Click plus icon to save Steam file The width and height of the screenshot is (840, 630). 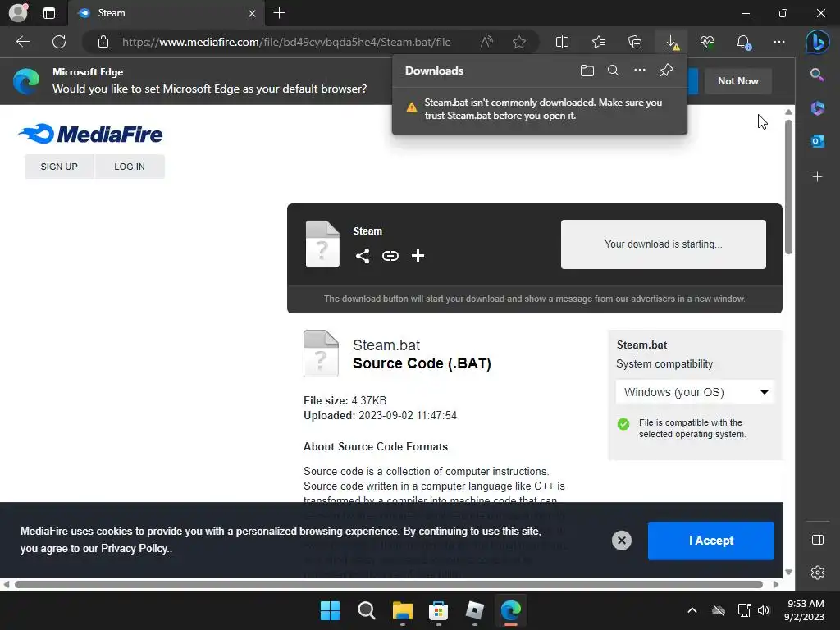click(x=418, y=256)
